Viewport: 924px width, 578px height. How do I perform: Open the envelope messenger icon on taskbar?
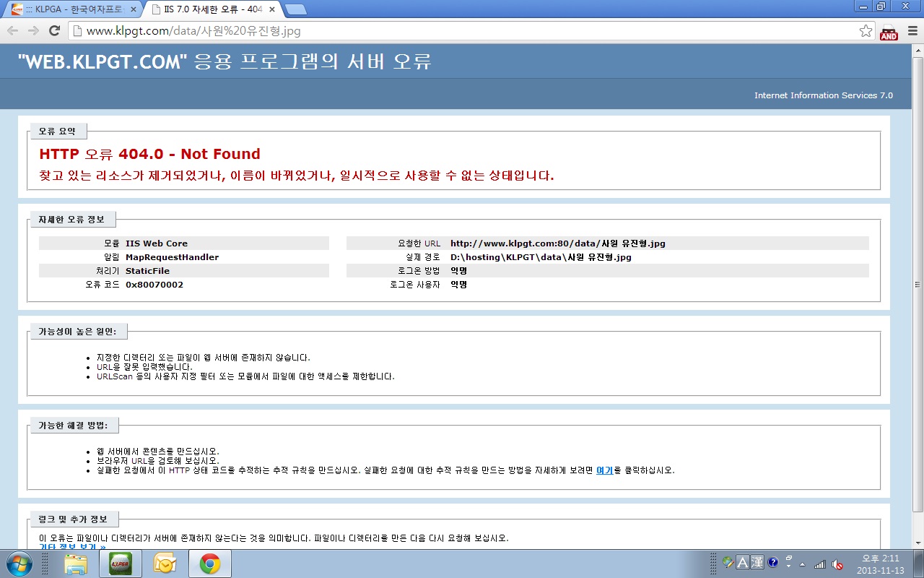tap(165, 564)
